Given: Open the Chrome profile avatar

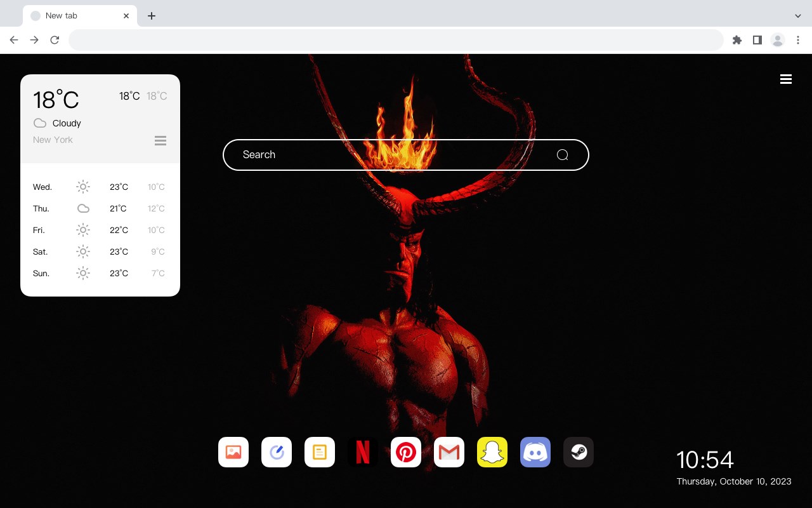Looking at the screenshot, I should pyautogui.click(x=778, y=40).
